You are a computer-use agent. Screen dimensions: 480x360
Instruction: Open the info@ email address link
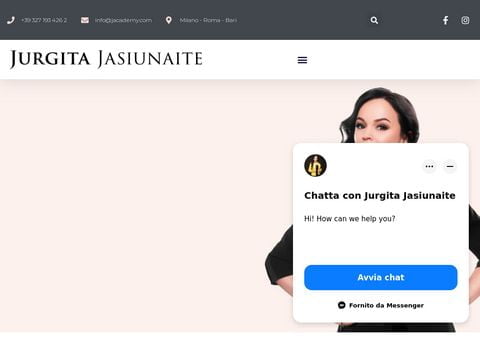123,20
